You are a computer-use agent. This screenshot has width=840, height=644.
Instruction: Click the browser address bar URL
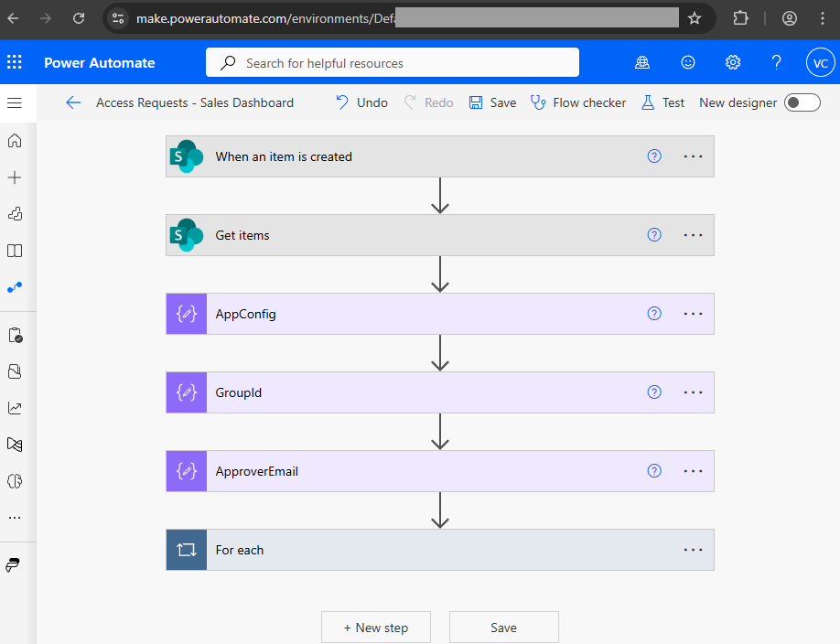click(x=265, y=18)
